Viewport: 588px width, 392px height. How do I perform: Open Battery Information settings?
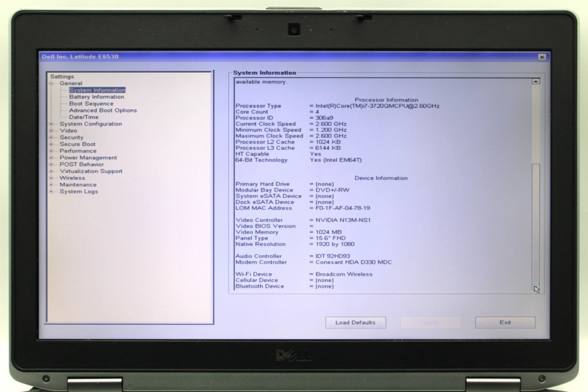[96, 97]
